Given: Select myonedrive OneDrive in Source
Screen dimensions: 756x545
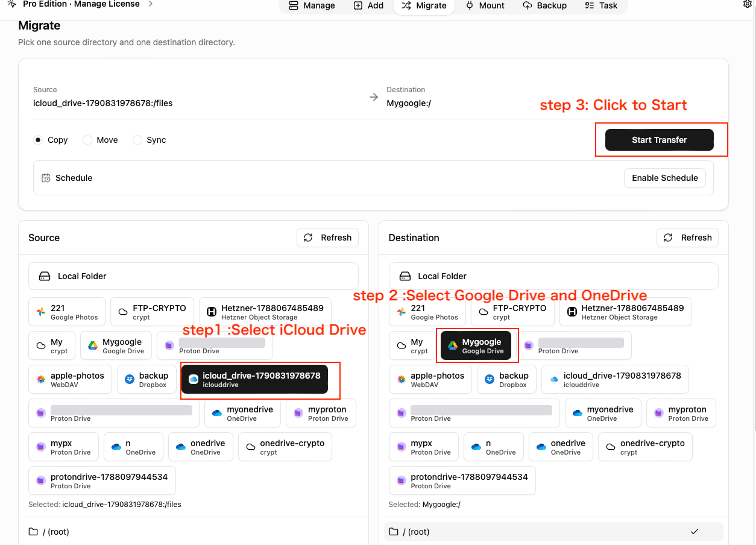Looking at the screenshot, I should tap(242, 413).
